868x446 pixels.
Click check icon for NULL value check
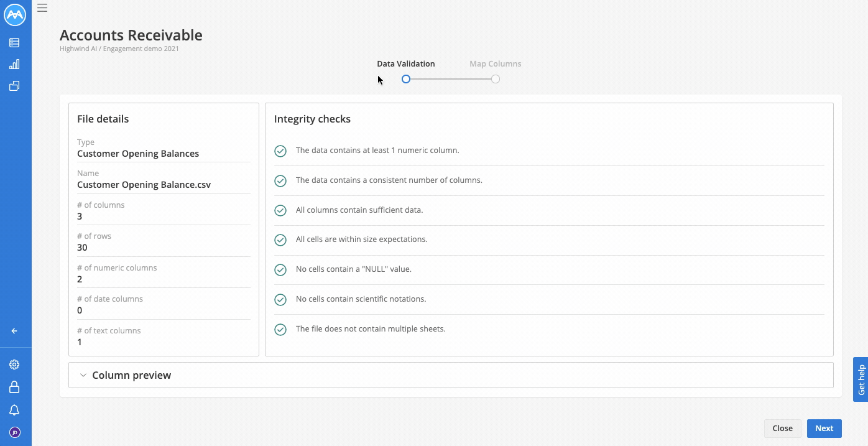[280, 269]
